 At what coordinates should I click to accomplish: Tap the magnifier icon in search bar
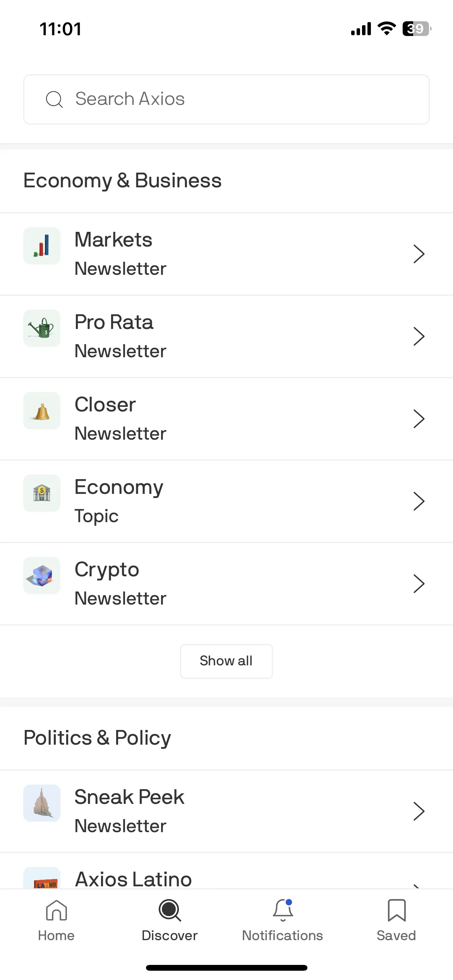[x=54, y=99]
